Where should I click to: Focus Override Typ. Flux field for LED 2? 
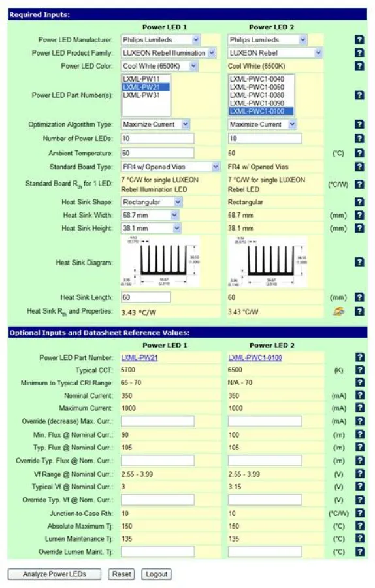[265, 461]
